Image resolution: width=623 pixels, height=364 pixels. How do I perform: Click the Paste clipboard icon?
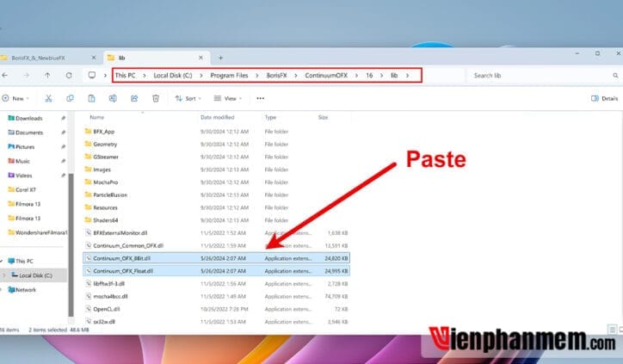coord(91,98)
